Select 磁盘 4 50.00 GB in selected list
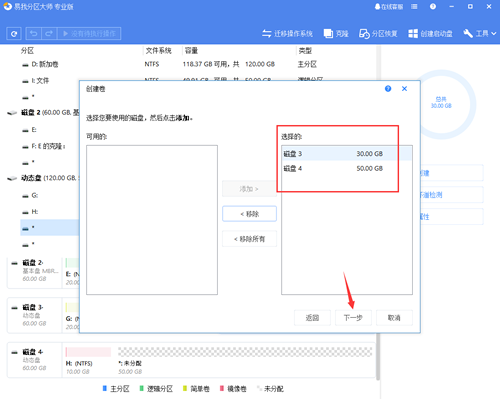The image size is (500, 399). point(347,168)
